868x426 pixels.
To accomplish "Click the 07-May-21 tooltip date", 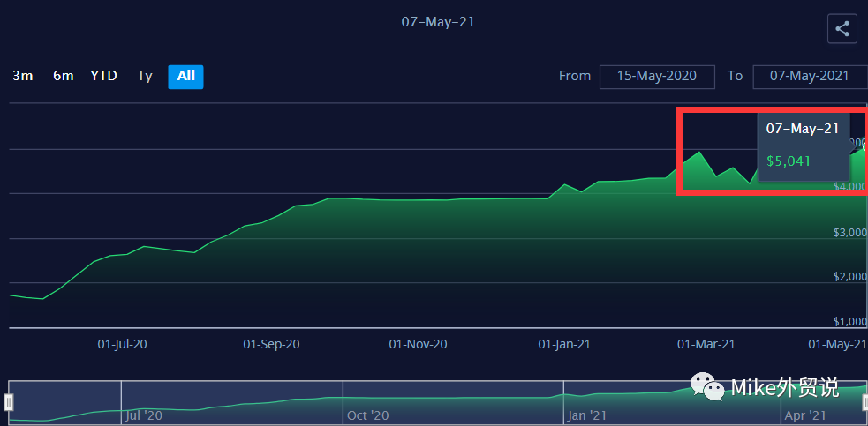I will click(x=803, y=129).
